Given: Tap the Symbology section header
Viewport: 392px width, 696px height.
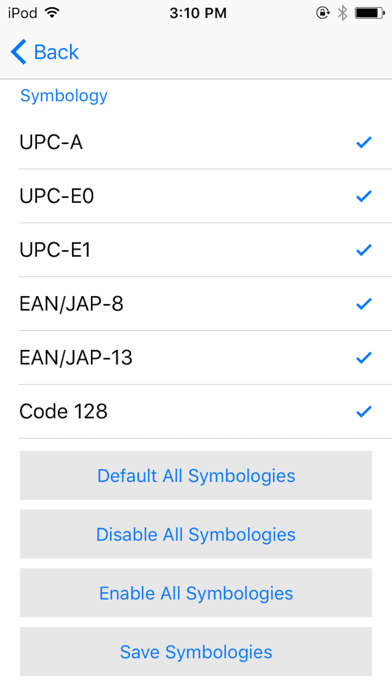Looking at the screenshot, I should point(64,96).
